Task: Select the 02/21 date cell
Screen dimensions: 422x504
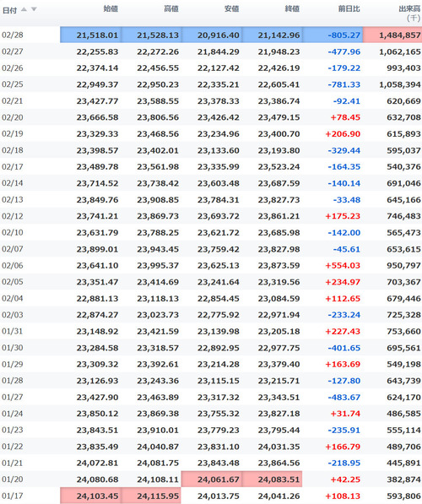Action: [13, 101]
